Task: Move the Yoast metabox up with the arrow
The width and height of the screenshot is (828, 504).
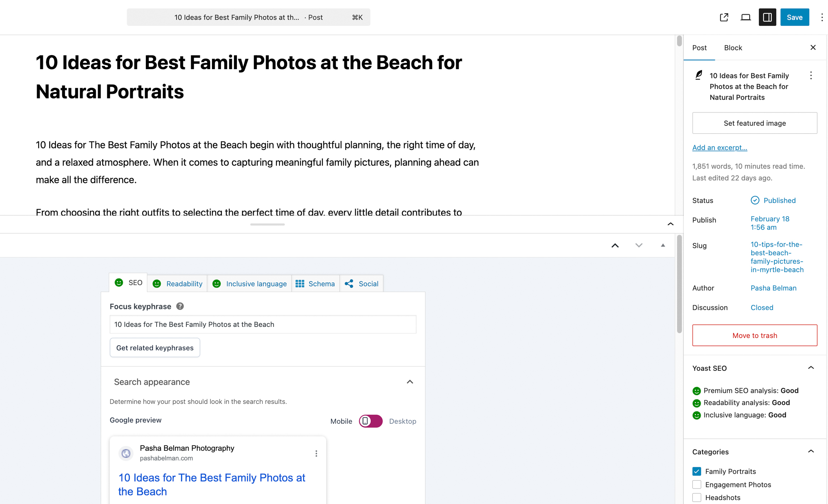Action: (x=615, y=245)
